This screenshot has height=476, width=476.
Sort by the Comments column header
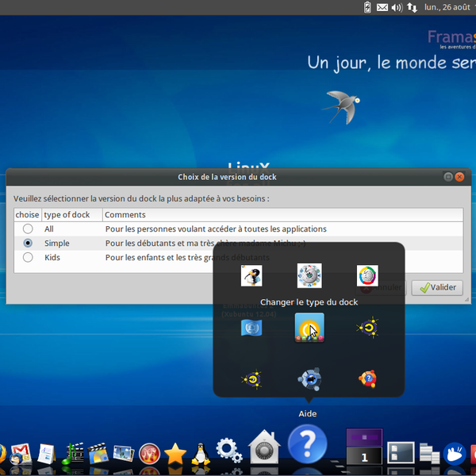coord(283,215)
